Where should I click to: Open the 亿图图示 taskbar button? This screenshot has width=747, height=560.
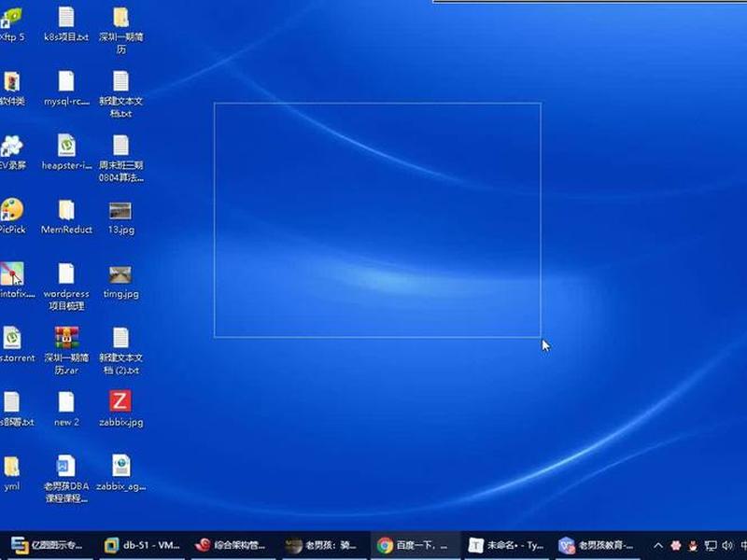tap(47, 545)
